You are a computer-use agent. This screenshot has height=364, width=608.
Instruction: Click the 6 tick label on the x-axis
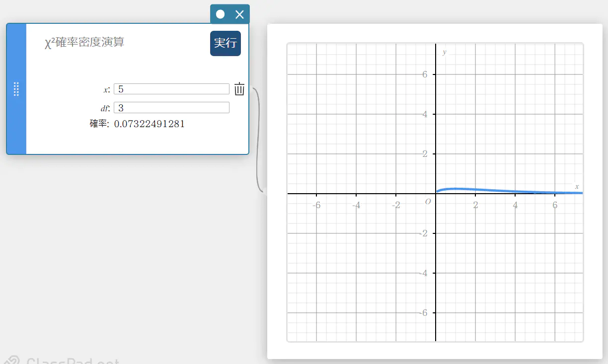(x=555, y=205)
